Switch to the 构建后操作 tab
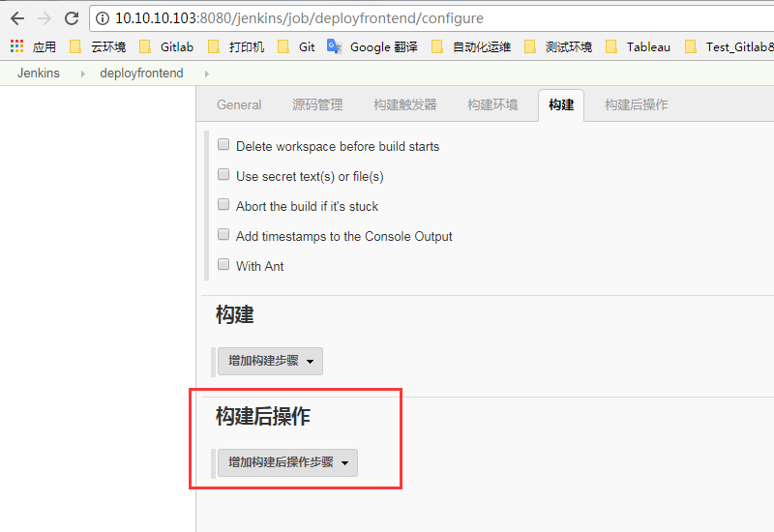This screenshot has width=774, height=532. click(x=636, y=104)
